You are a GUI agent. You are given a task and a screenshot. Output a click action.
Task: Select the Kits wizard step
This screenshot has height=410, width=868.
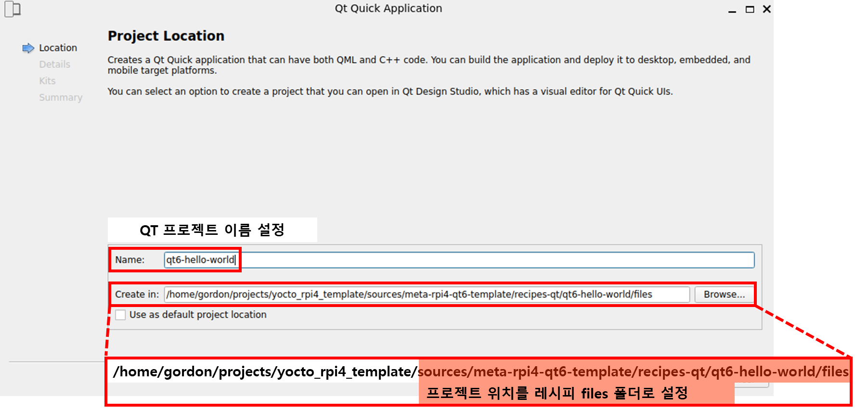(x=47, y=81)
